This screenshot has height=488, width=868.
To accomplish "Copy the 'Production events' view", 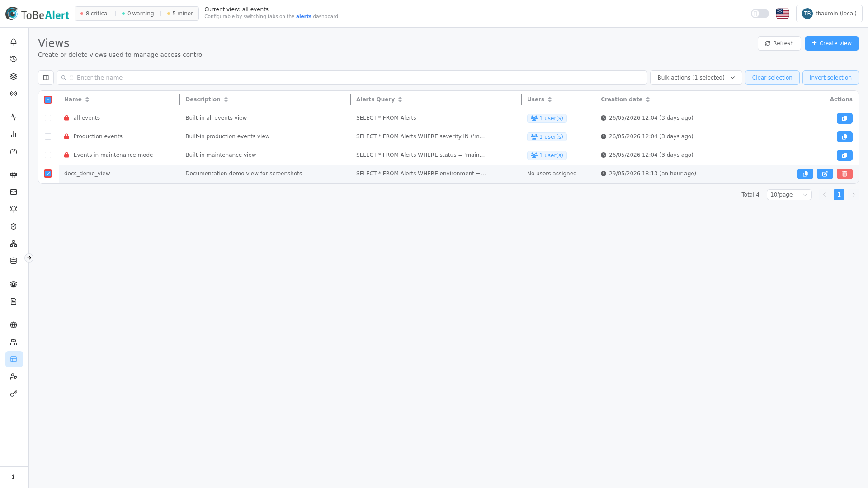I will point(844,137).
